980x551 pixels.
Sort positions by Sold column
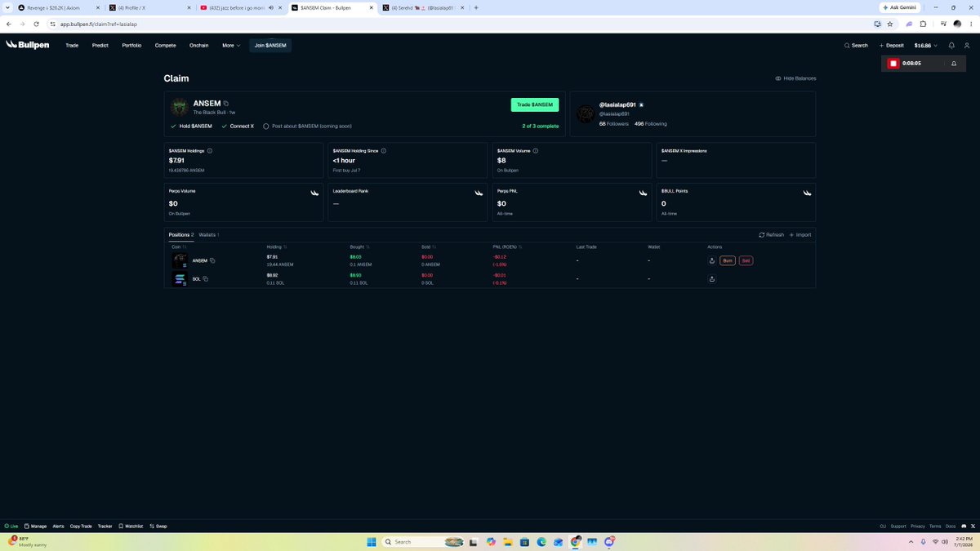pyautogui.click(x=429, y=247)
